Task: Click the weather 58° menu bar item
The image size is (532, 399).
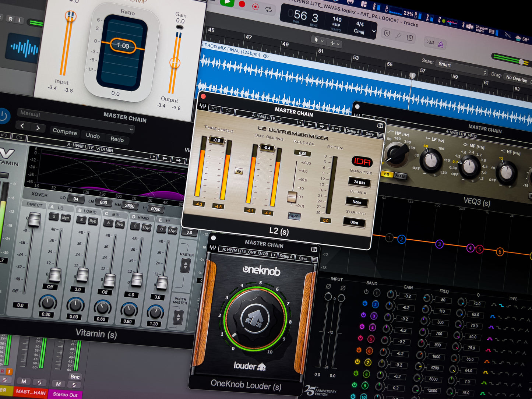Action: click(x=522, y=39)
